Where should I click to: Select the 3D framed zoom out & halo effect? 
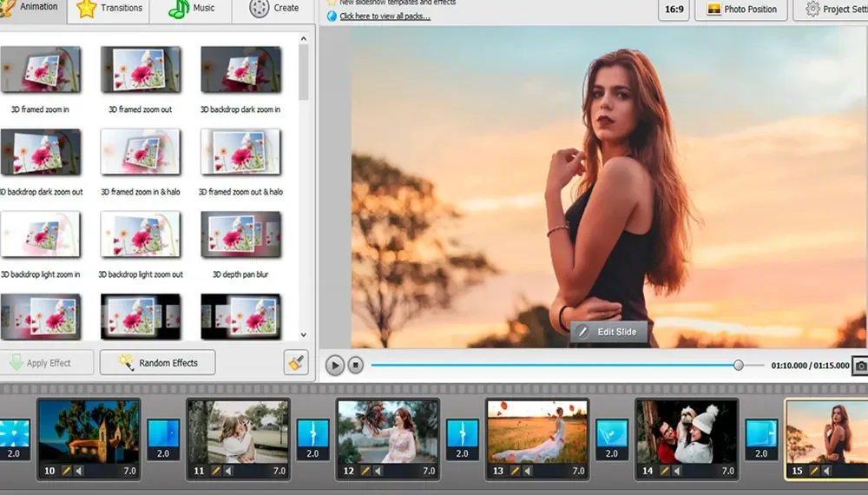240,152
